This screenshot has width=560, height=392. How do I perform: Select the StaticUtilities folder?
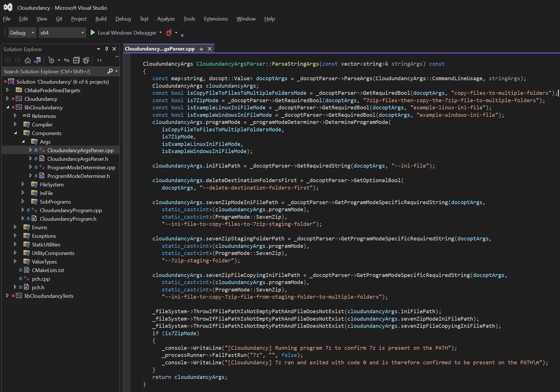[46, 244]
